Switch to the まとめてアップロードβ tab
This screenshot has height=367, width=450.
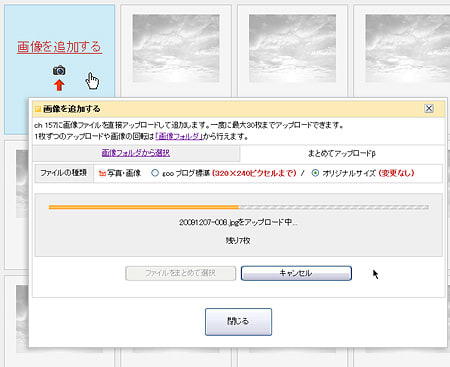tap(342, 153)
